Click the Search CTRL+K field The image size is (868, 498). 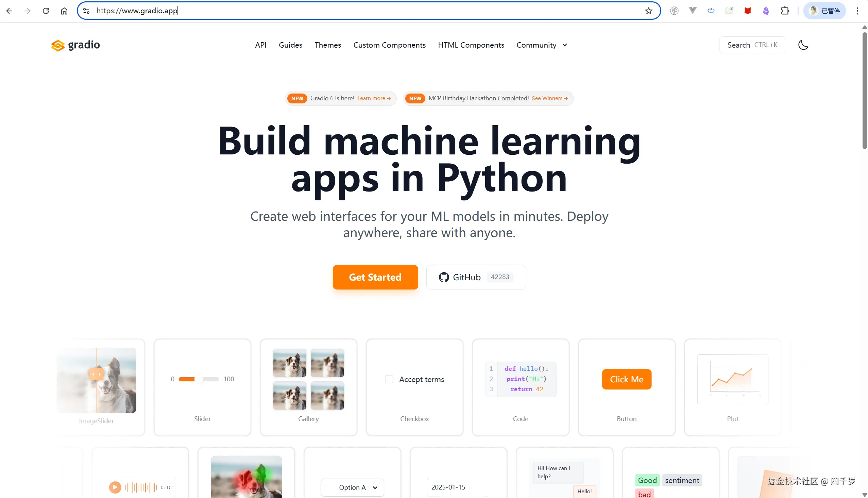pos(752,45)
